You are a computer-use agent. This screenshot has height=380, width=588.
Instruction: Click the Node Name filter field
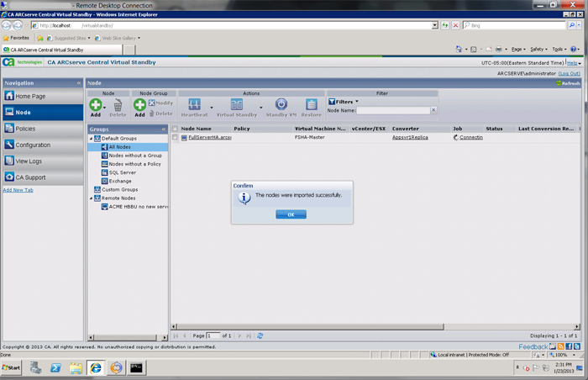[x=393, y=110]
